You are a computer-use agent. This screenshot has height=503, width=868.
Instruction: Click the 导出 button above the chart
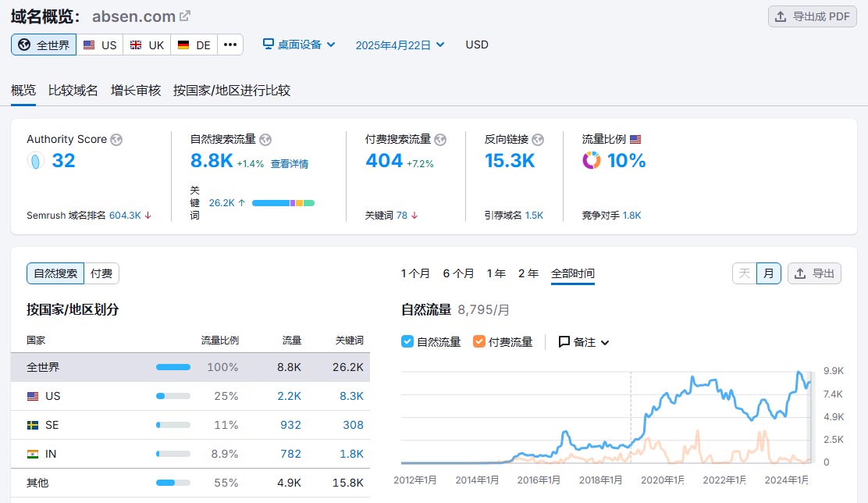pos(814,273)
